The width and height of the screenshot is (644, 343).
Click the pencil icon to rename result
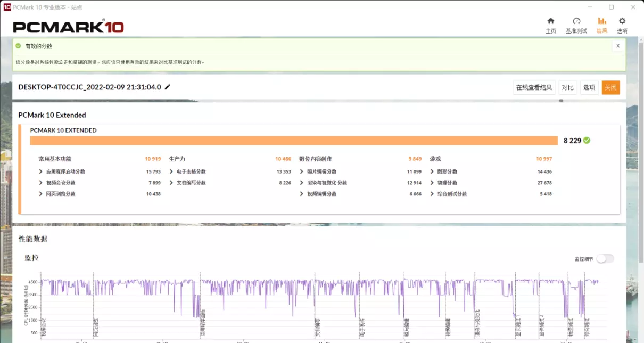pyautogui.click(x=168, y=87)
